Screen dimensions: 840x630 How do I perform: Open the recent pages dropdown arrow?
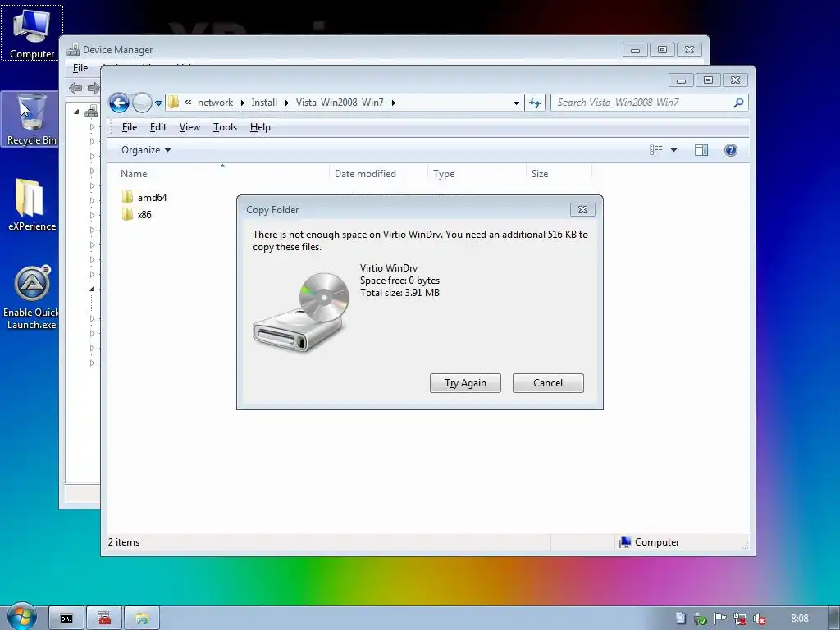[158, 103]
